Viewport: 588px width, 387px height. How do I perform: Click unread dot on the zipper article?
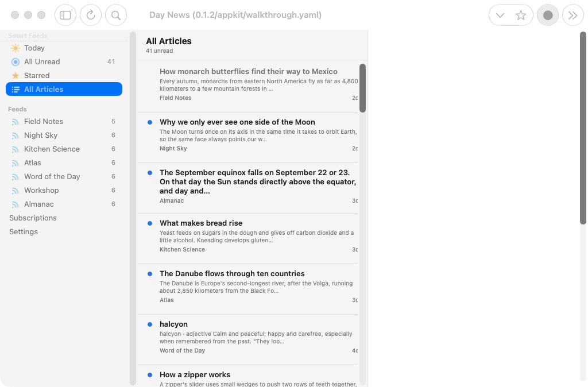150,374
